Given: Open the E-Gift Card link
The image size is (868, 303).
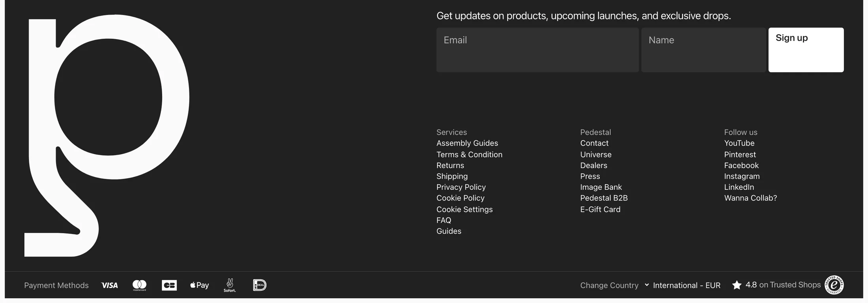Looking at the screenshot, I should click(600, 209).
